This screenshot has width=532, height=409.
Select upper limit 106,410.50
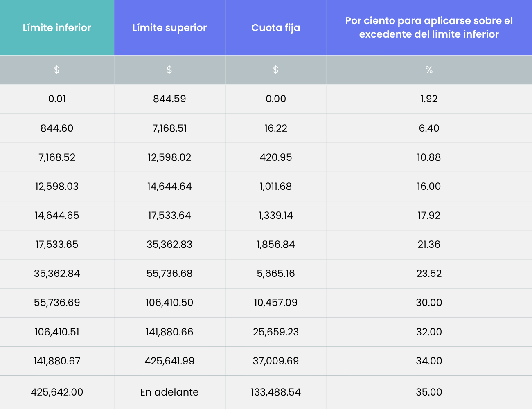pyautogui.click(x=169, y=302)
